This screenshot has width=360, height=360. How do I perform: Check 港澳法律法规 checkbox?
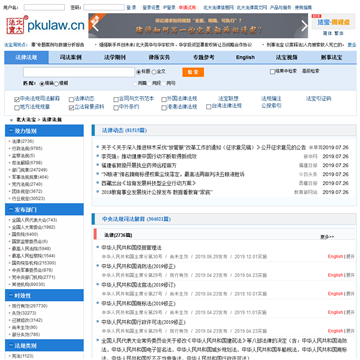[x=164, y=108]
